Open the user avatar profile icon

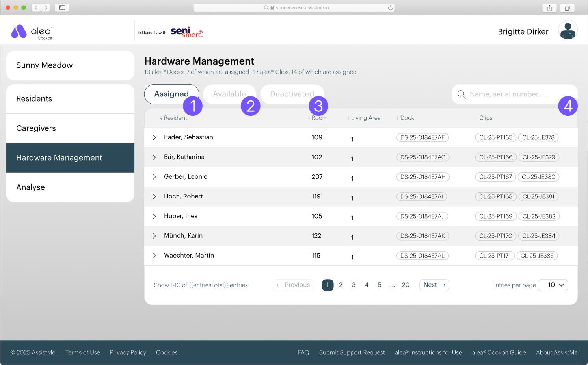click(568, 30)
